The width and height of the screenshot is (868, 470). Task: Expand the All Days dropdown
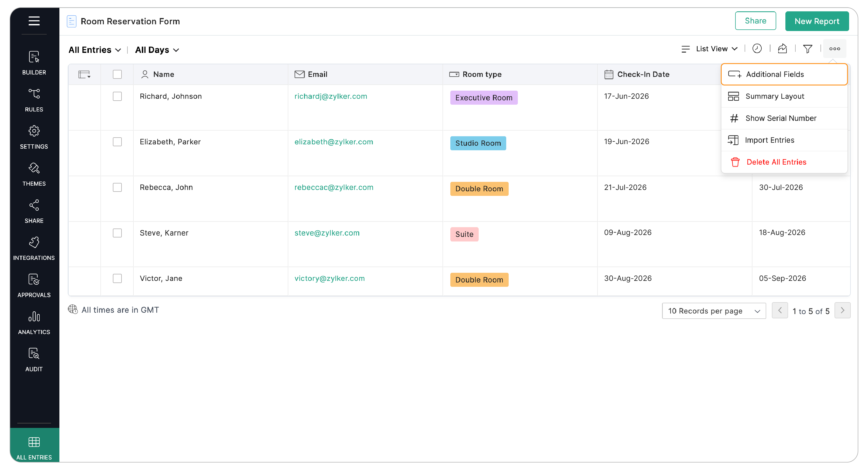click(157, 50)
